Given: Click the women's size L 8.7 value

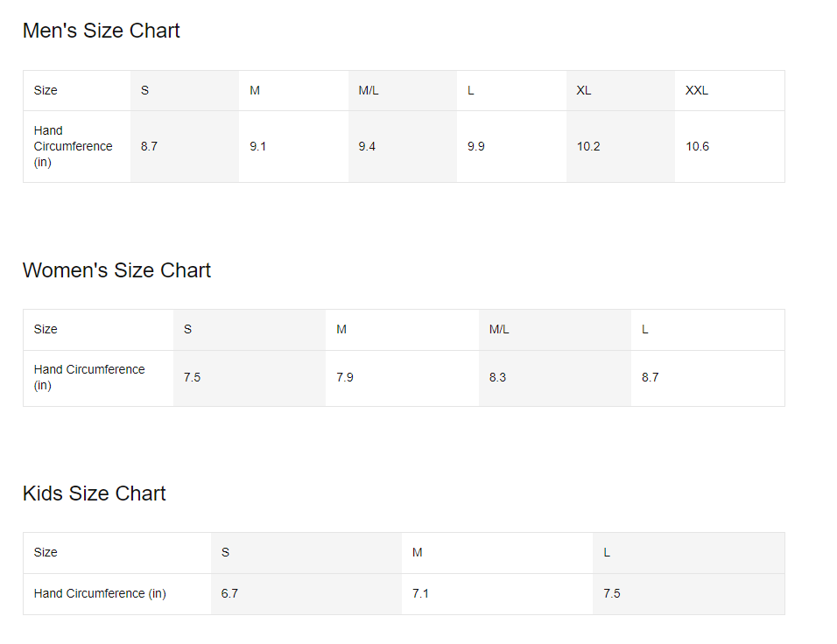Looking at the screenshot, I should [x=650, y=378].
